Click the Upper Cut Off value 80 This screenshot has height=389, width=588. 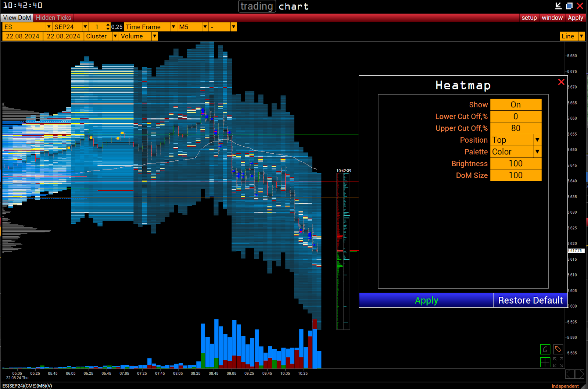[x=516, y=128]
